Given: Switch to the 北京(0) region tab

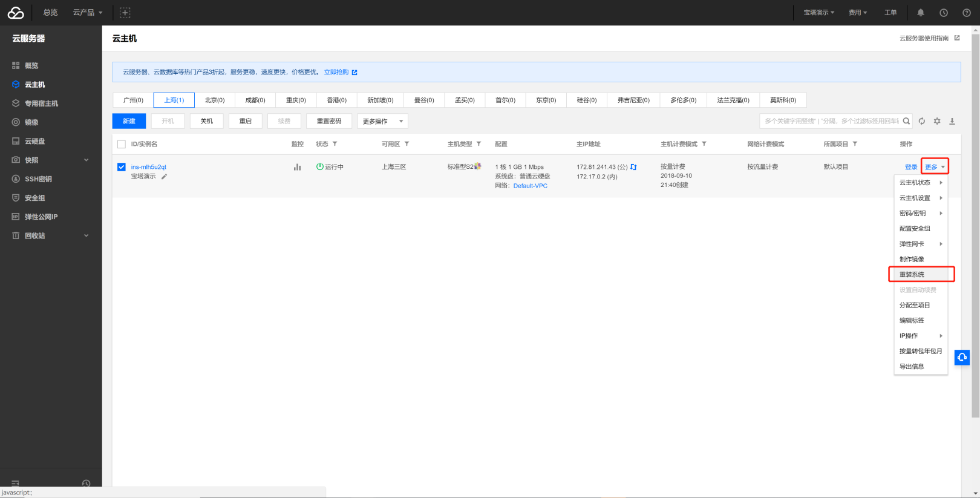Looking at the screenshot, I should coord(214,100).
